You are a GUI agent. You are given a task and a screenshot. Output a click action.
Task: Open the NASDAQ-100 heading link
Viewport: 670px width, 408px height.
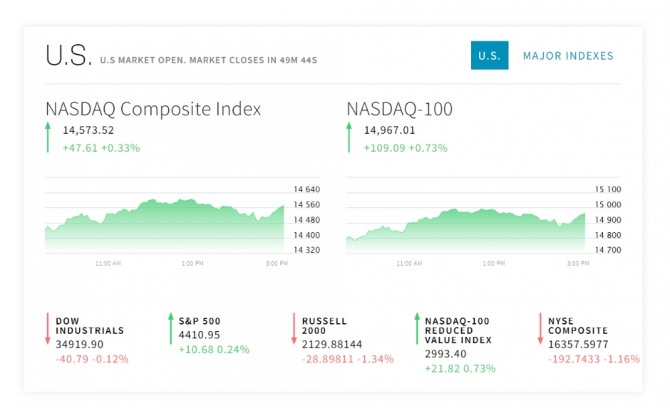pos(400,109)
